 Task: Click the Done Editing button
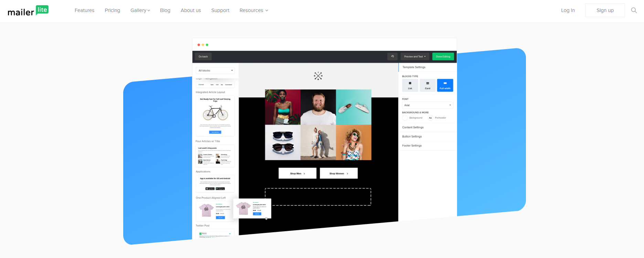point(443,57)
